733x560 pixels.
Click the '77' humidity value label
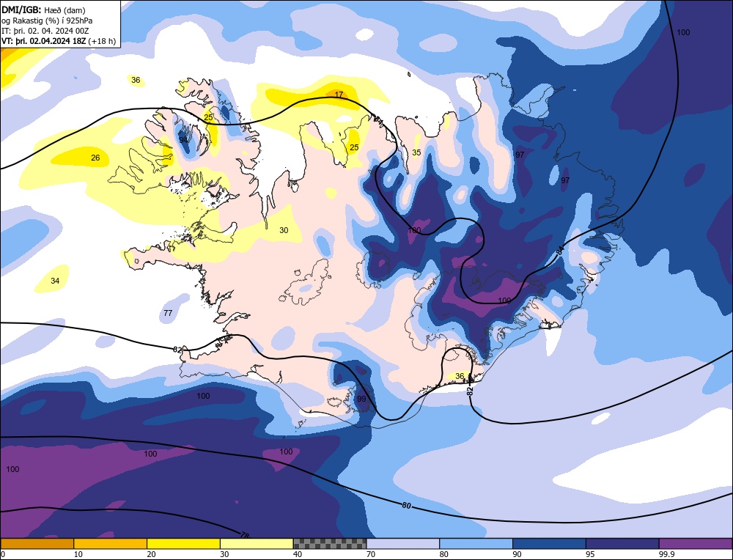click(x=168, y=313)
